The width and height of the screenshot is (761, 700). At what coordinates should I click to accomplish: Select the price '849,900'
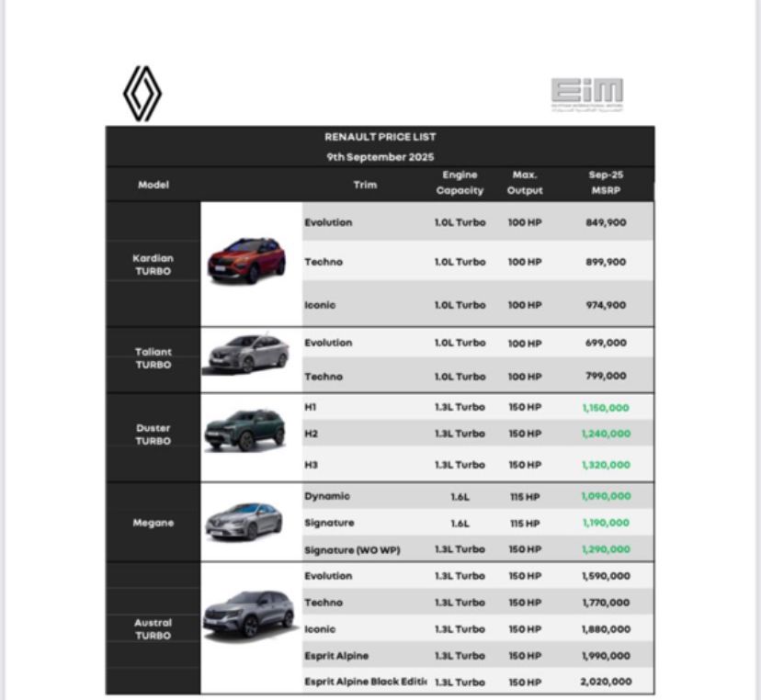pos(606,222)
